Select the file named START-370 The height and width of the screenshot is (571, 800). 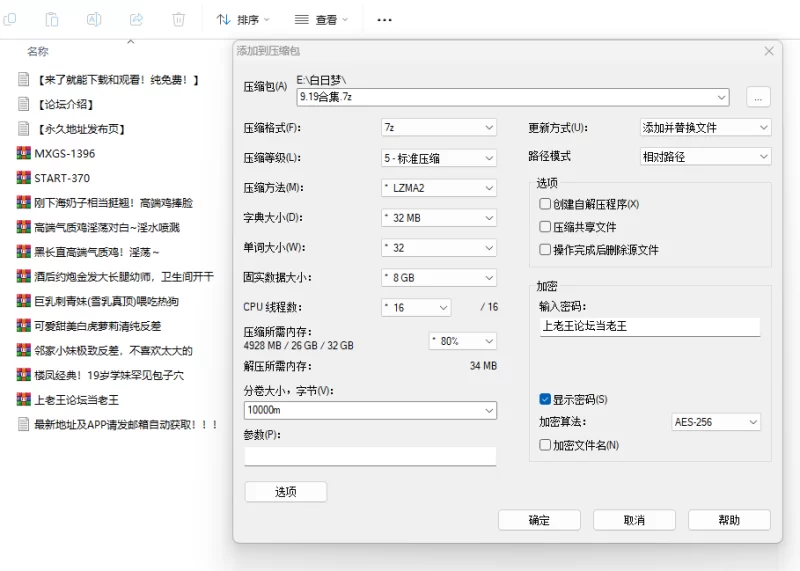point(62,178)
